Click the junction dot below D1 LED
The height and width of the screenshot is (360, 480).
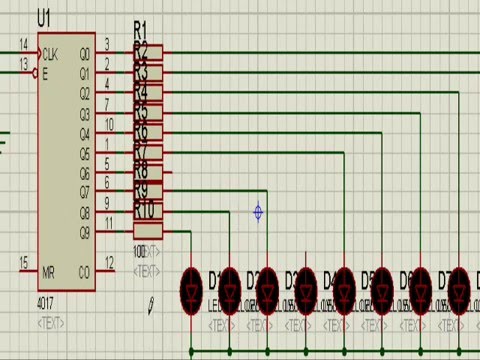191,351
